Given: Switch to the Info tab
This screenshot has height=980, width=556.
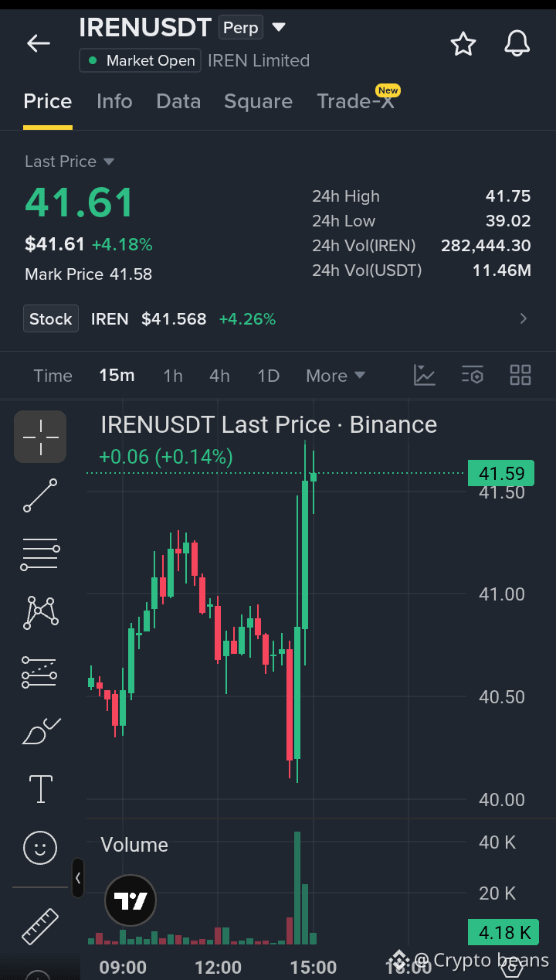Looking at the screenshot, I should [114, 102].
